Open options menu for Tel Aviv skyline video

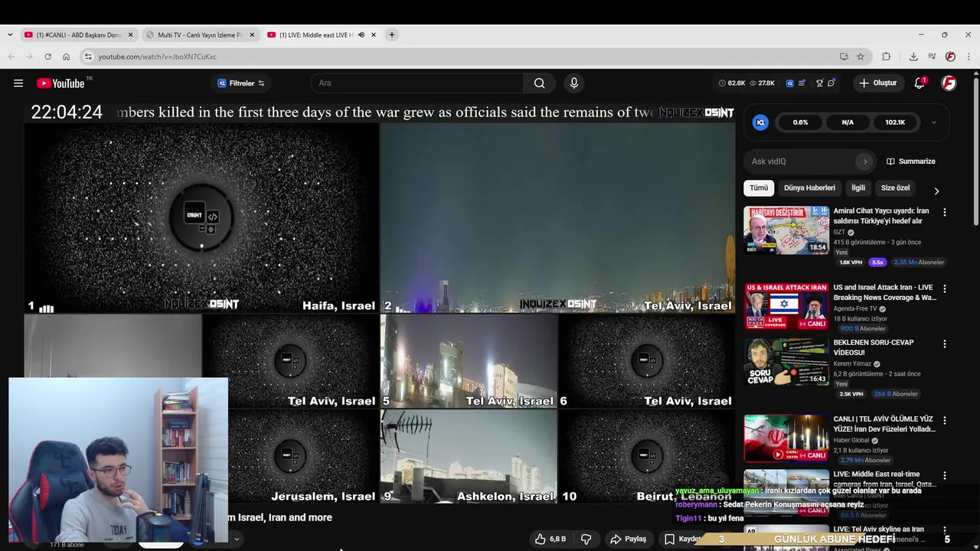pyautogui.click(x=944, y=531)
